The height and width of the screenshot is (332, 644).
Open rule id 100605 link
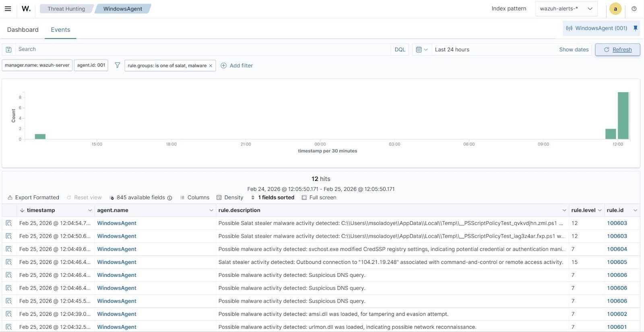617,262
